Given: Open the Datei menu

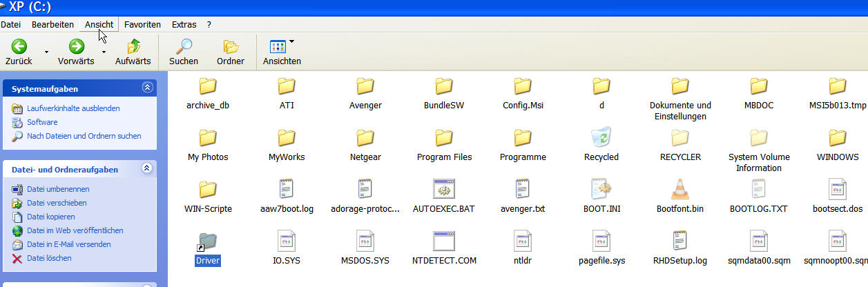Looking at the screenshot, I should tap(10, 24).
